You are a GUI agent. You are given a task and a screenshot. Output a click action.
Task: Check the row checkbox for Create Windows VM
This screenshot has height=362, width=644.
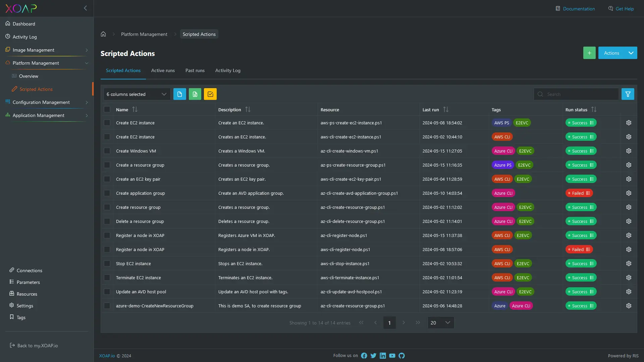pos(107,151)
